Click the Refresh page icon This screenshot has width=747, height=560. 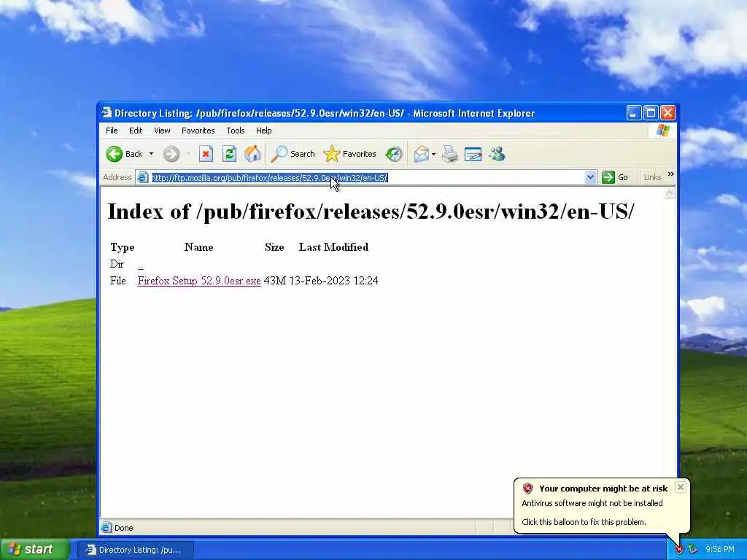click(x=229, y=154)
